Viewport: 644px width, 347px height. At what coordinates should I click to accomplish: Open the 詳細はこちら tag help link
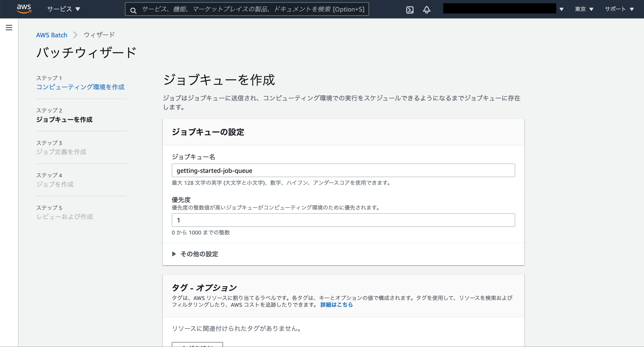pos(336,305)
